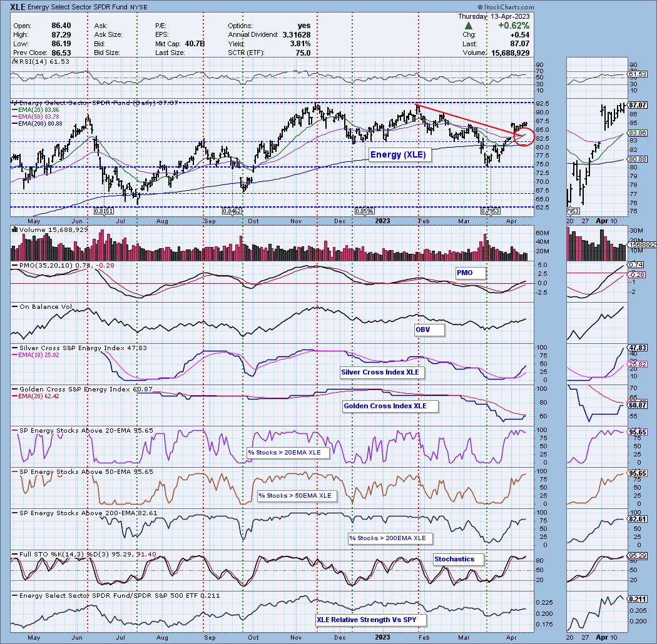
Task: Click the 61.53 RSI tag on zoom panel
Action: [638, 74]
